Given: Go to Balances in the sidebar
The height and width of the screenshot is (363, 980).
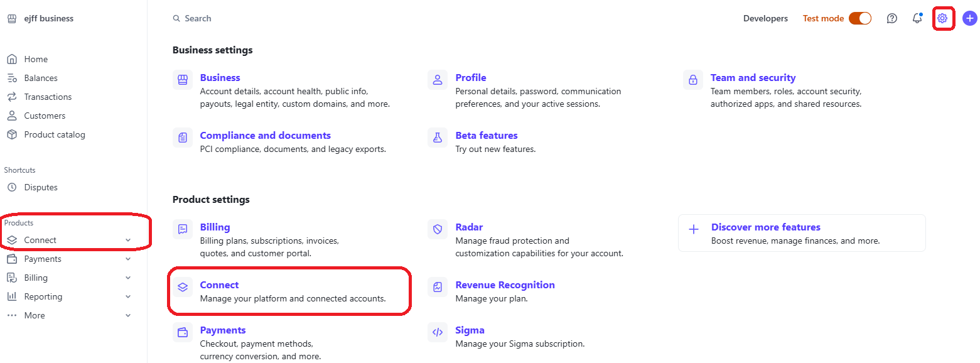Looking at the screenshot, I should pyautogui.click(x=41, y=78).
